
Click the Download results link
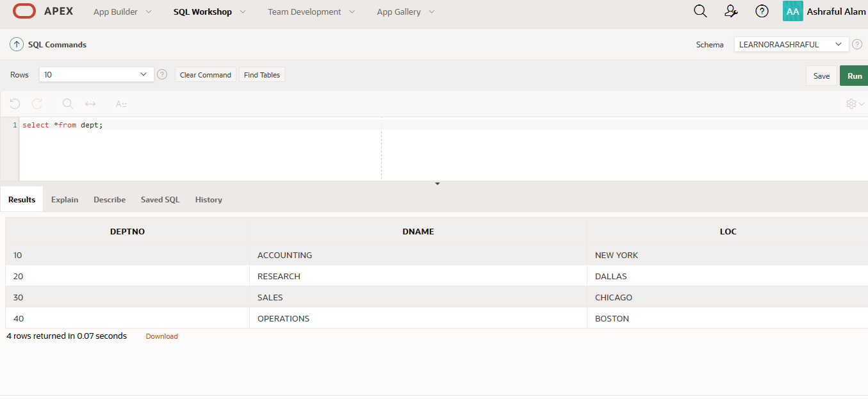coord(161,336)
